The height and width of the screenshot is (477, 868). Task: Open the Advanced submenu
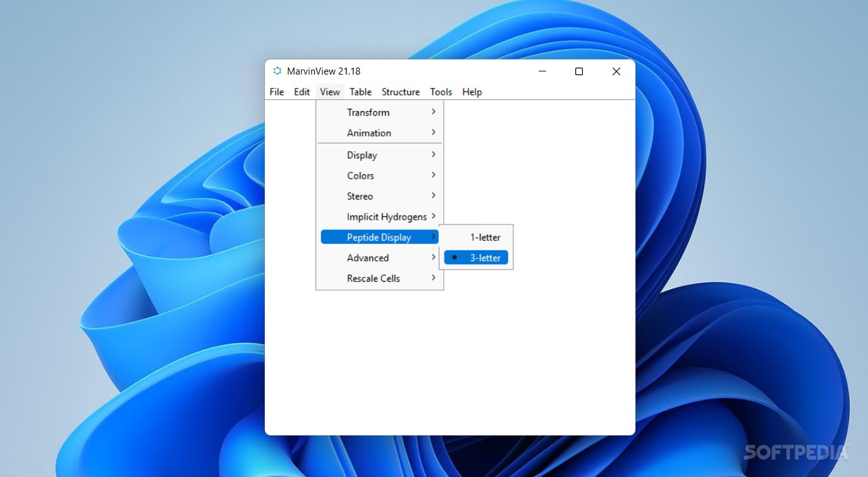(380, 258)
